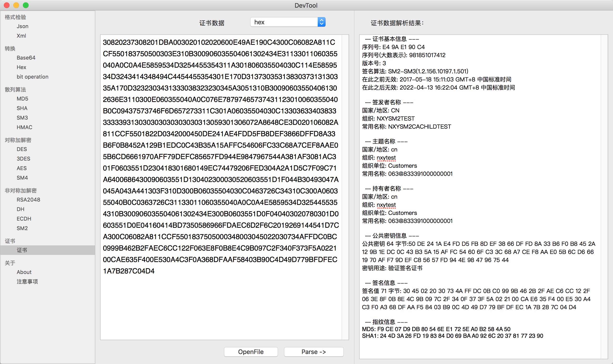Open the MD5 hash tool
Viewport: 613px width, 364px height.
coord(22,99)
